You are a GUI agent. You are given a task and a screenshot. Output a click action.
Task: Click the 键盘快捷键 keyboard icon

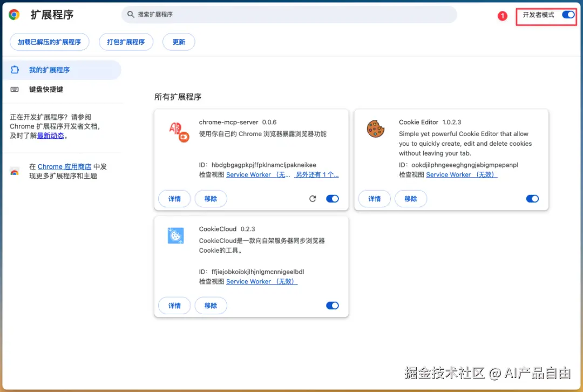pyautogui.click(x=15, y=89)
